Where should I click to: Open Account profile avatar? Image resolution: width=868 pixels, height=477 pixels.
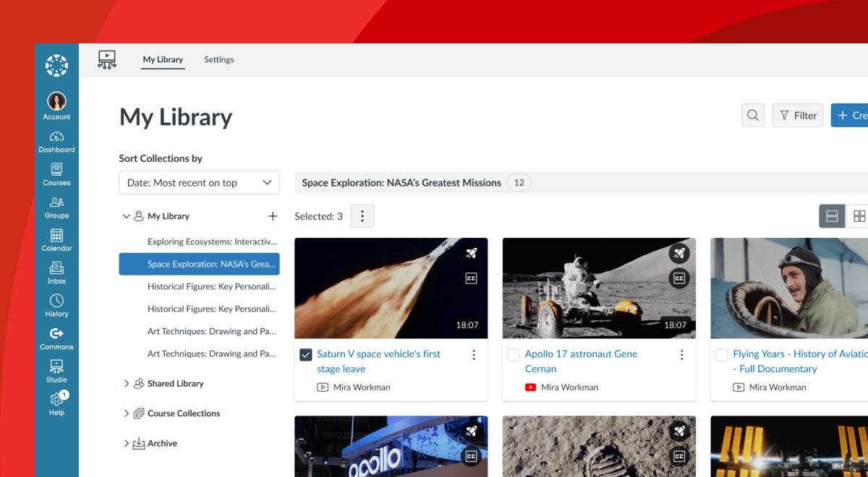pyautogui.click(x=56, y=101)
